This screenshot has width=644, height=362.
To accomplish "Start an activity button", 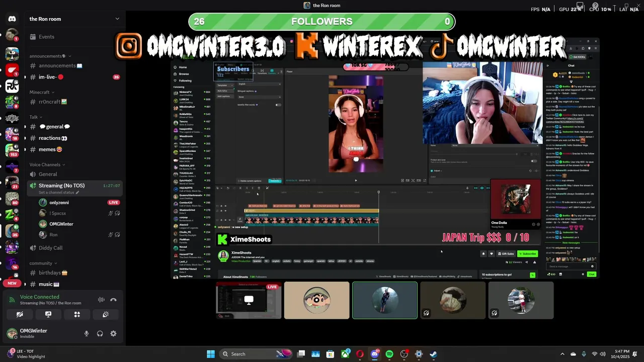I will tap(77, 314).
